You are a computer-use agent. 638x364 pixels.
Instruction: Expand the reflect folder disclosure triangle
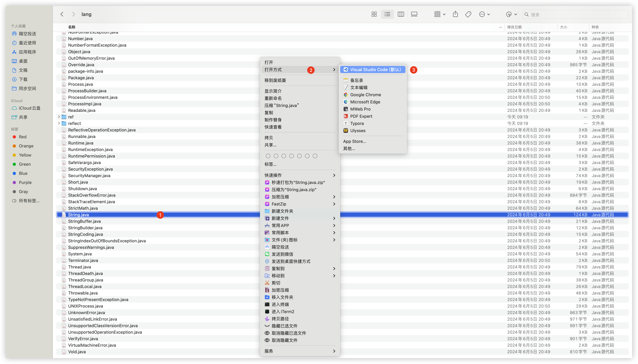click(x=59, y=123)
